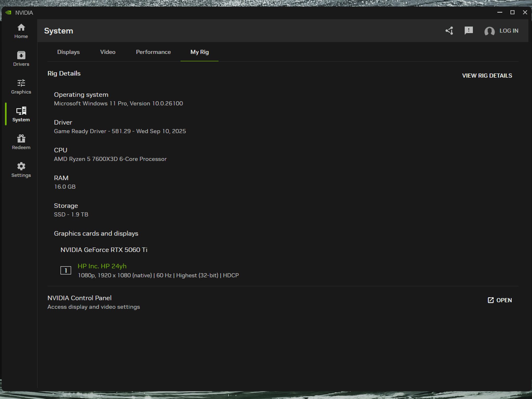Click the share icon in header
The image size is (532, 399).
[449, 31]
